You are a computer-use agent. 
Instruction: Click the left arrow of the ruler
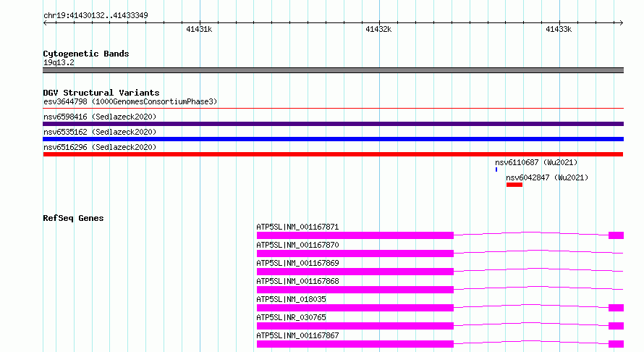[45, 22]
